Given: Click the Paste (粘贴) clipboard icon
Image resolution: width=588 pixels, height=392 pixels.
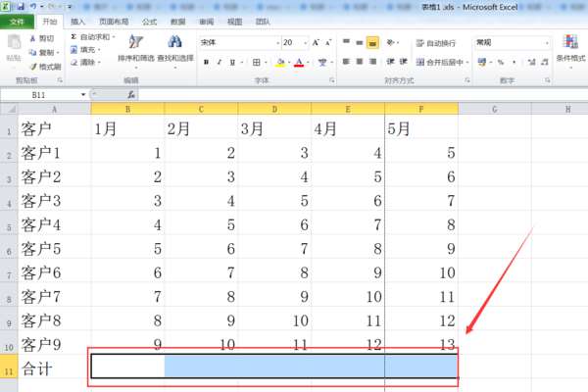Looking at the screenshot, I should coord(15,42).
